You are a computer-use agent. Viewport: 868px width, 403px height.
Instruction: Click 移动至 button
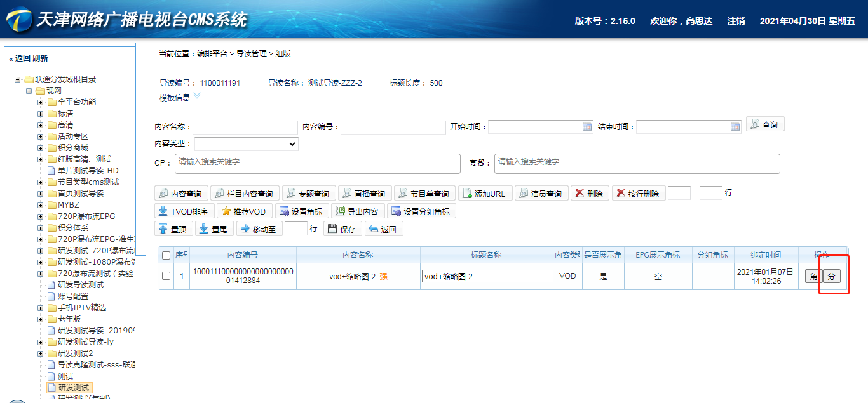pos(259,229)
